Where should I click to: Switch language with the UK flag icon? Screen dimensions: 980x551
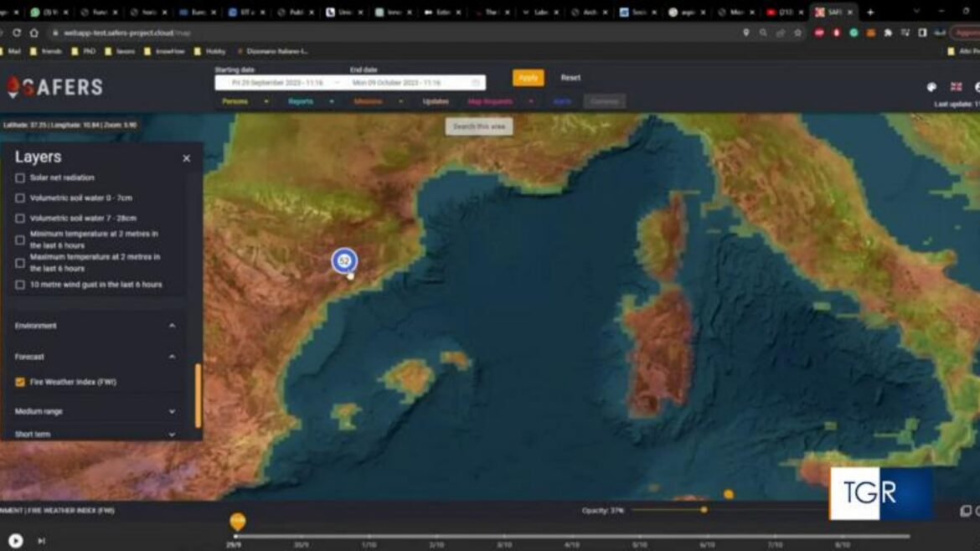956,87
